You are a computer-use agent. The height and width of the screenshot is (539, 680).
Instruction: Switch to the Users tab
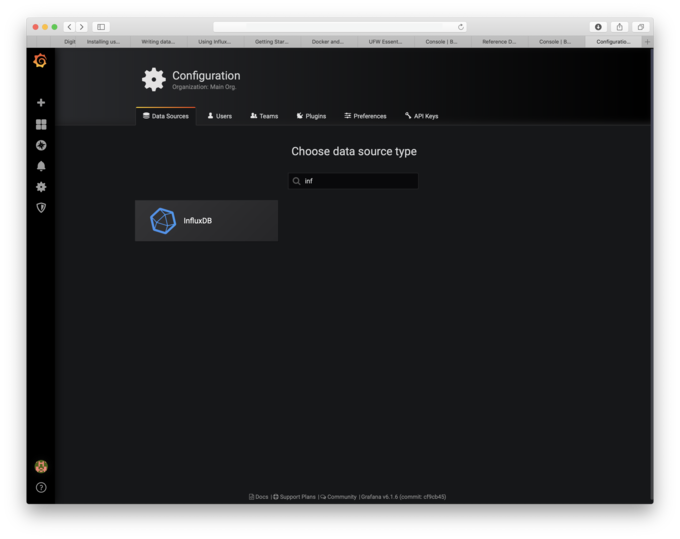coord(219,116)
